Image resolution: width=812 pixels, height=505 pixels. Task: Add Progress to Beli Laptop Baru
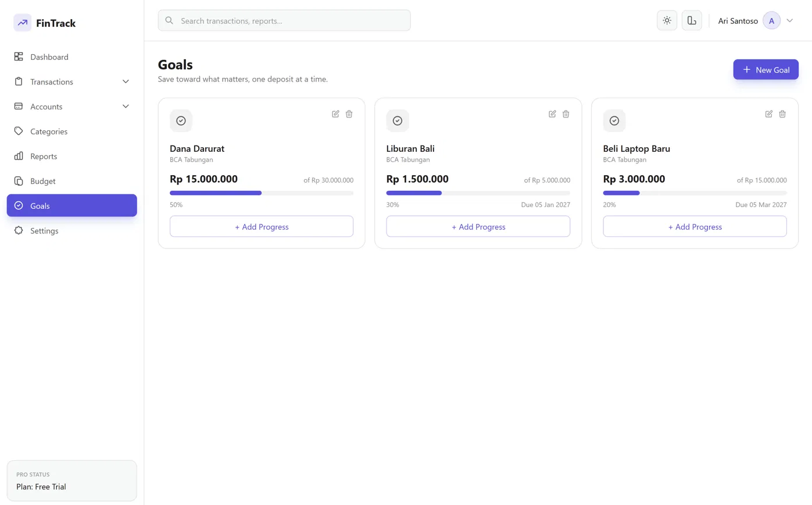[695, 226]
